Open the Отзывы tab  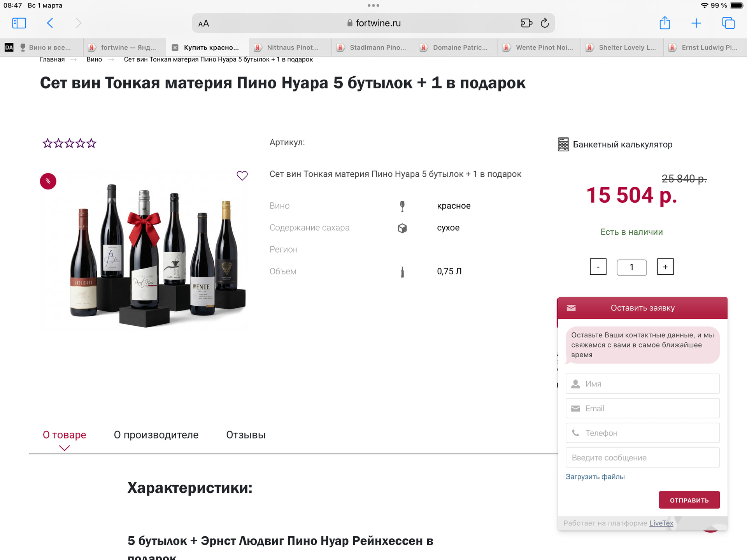246,435
